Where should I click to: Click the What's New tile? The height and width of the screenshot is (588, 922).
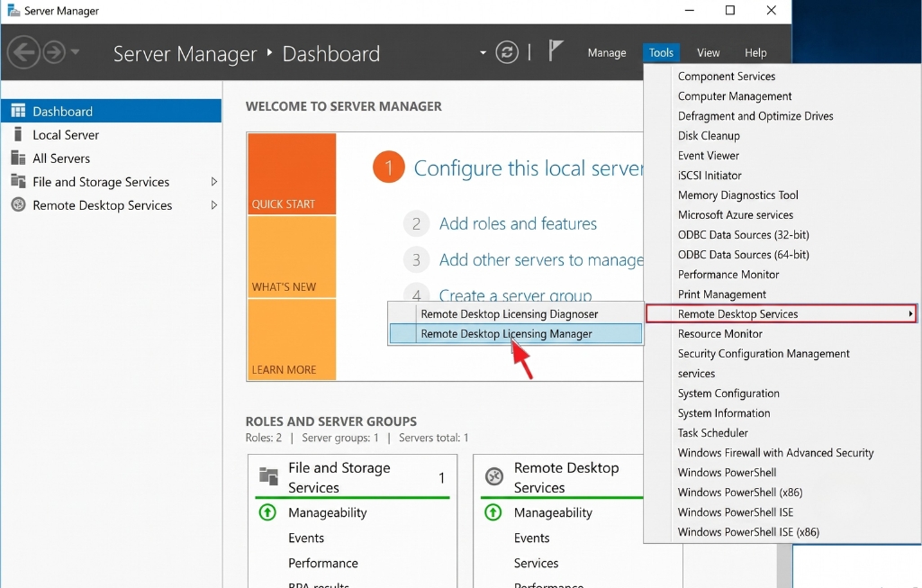coord(292,257)
